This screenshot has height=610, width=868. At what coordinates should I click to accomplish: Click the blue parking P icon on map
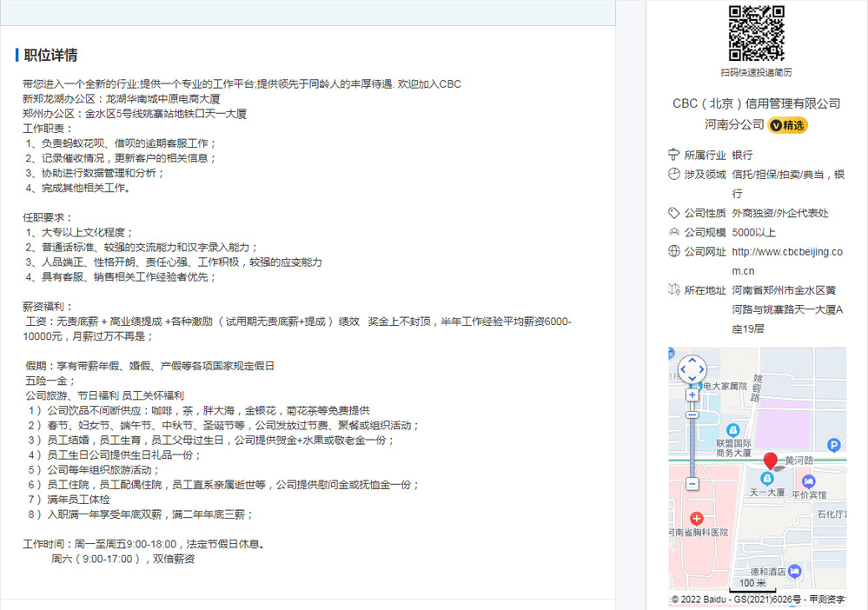tap(834, 444)
